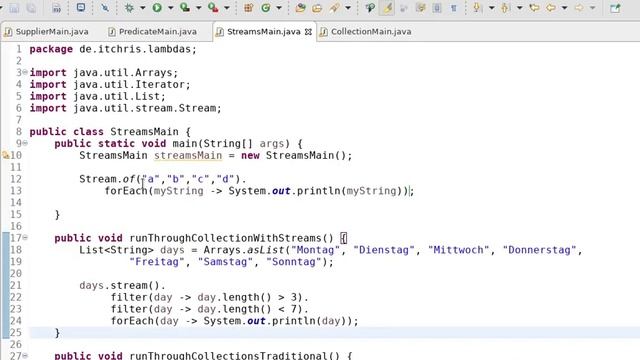The height and width of the screenshot is (360, 640).
Task: Click the Open Task folder icon
Action: 317,7
